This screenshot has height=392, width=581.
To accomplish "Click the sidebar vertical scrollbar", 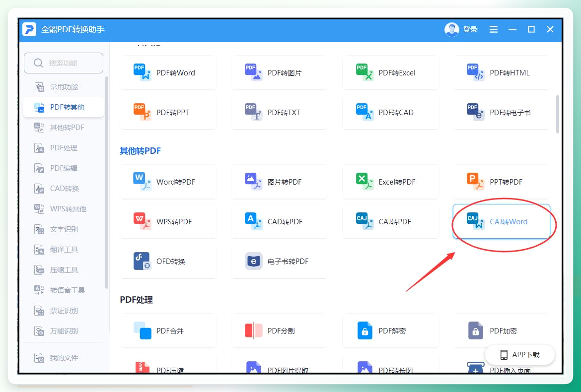I will (x=107, y=182).
